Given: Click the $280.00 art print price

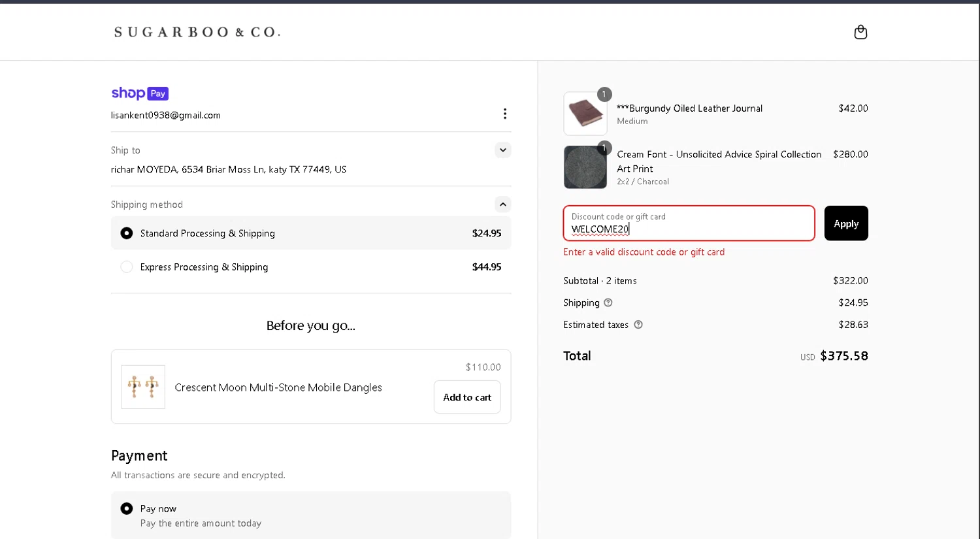Looking at the screenshot, I should pyautogui.click(x=851, y=154).
